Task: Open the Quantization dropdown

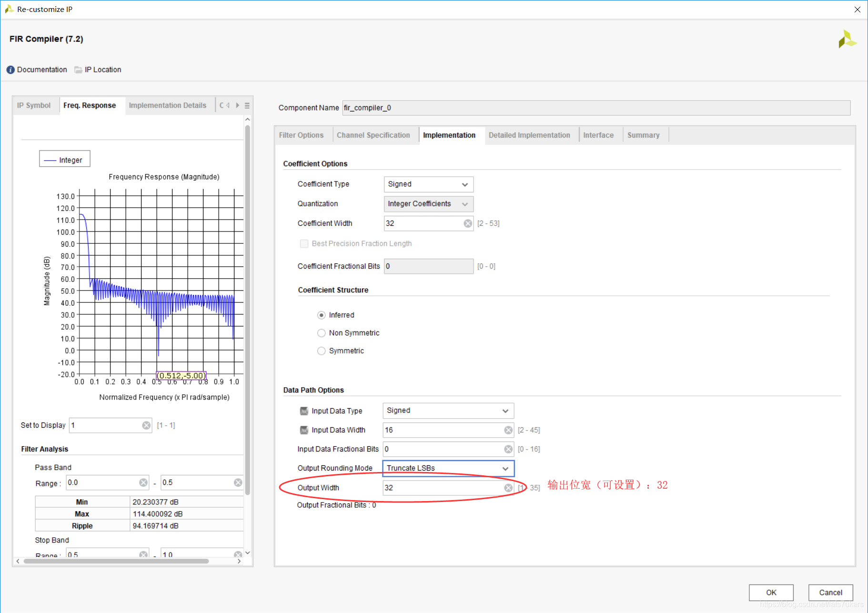Action: point(429,204)
